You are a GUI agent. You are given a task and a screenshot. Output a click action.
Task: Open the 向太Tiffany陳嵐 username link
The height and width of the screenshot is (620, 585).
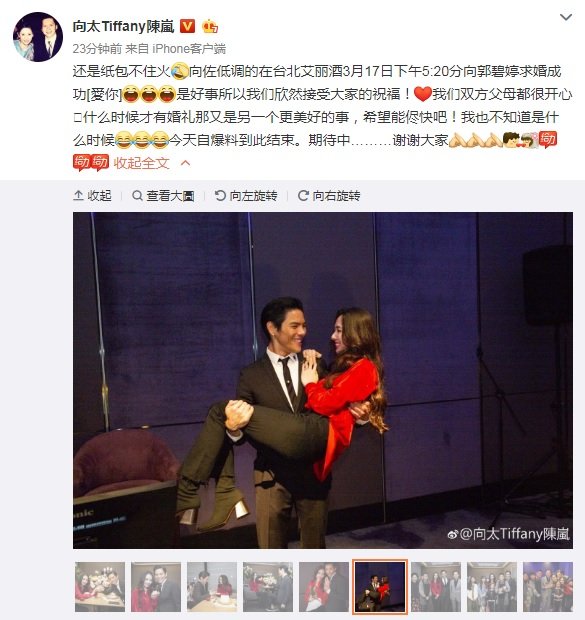pyautogui.click(x=123, y=26)
